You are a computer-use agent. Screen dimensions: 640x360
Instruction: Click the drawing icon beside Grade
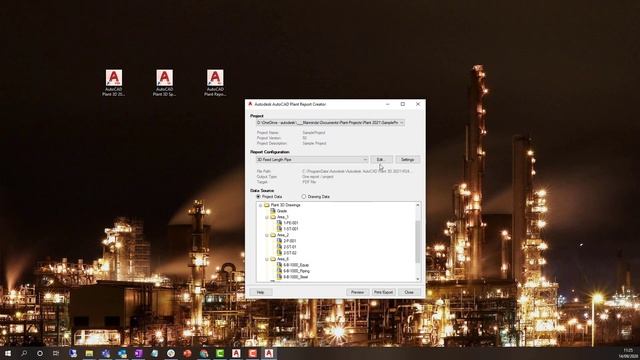273,211
